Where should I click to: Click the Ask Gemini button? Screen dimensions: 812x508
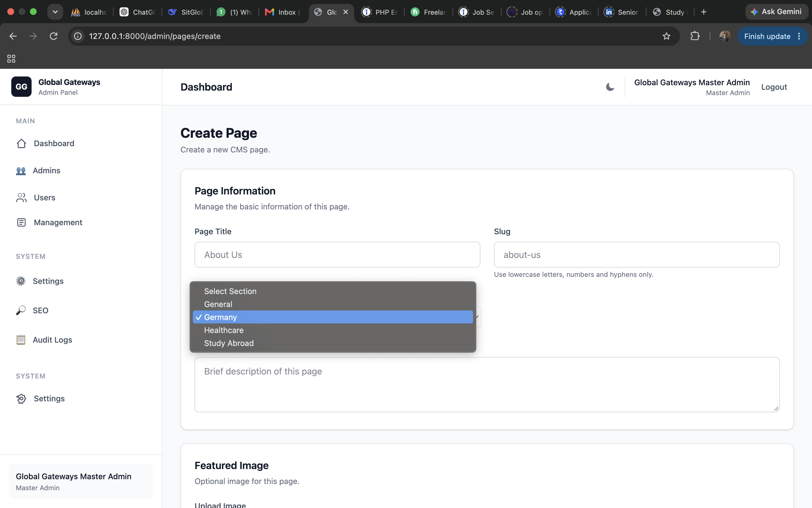(776, 12)
